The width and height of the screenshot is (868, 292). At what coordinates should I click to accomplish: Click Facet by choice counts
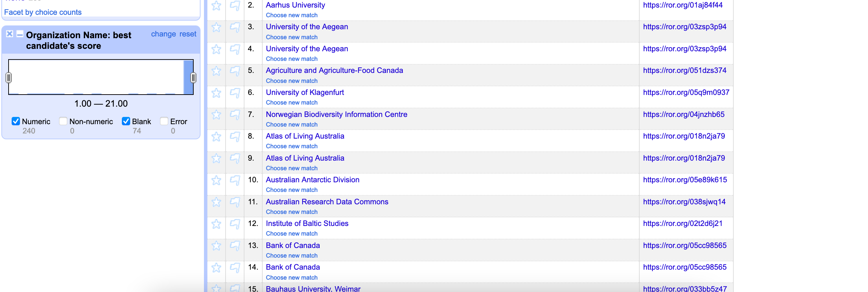(43, 12)
